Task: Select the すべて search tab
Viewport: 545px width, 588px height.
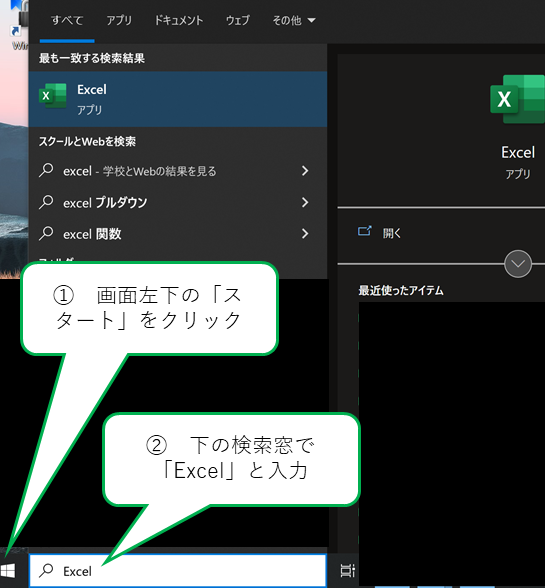Action: pos(67,20)
